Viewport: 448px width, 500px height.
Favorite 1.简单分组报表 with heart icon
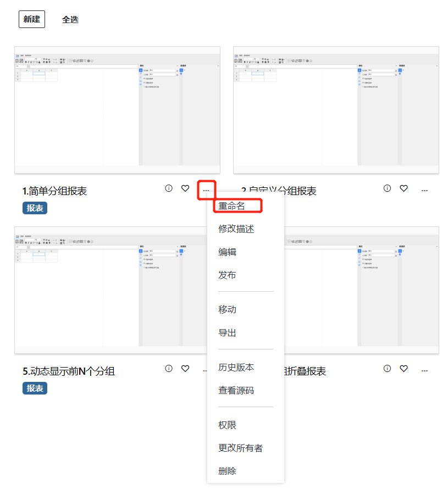[x=185, y=188]
